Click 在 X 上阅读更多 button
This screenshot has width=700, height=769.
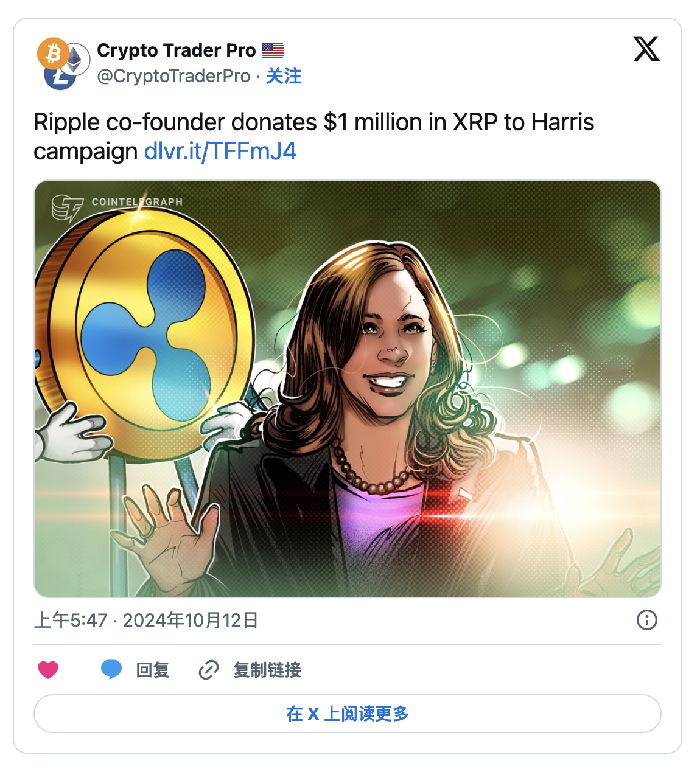(x=348, y=714)
